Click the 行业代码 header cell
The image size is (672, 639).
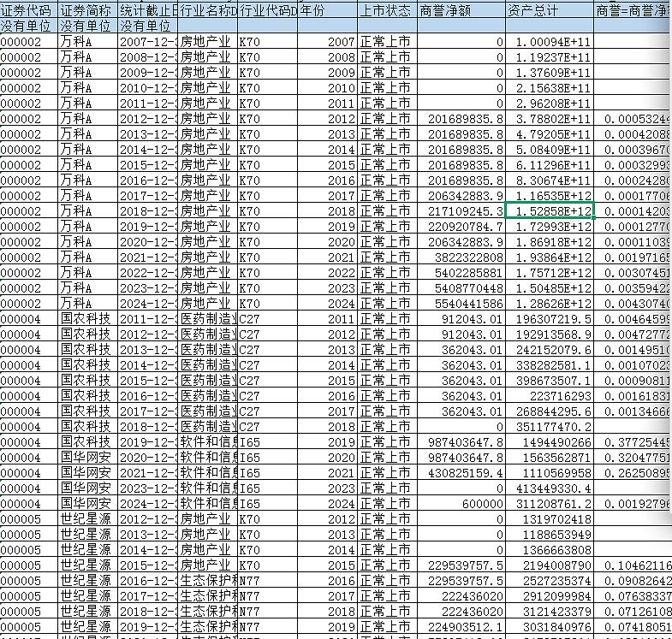[x=267, y=10]
